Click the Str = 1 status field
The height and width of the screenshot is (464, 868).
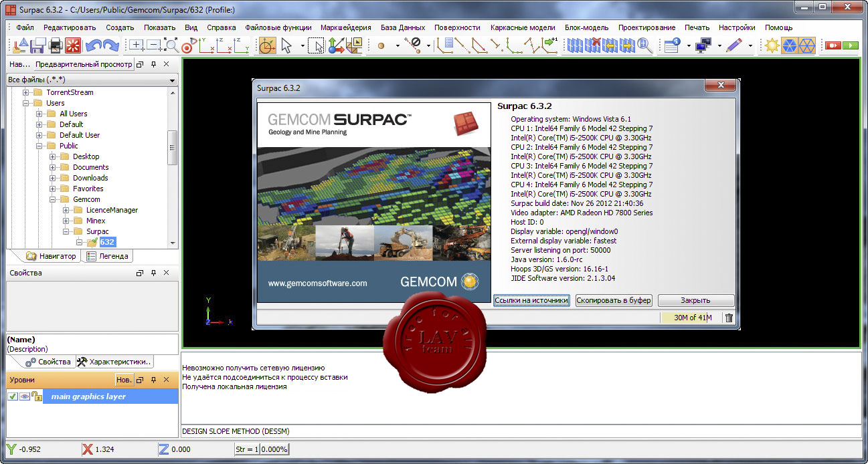click(x=246, y=449)
